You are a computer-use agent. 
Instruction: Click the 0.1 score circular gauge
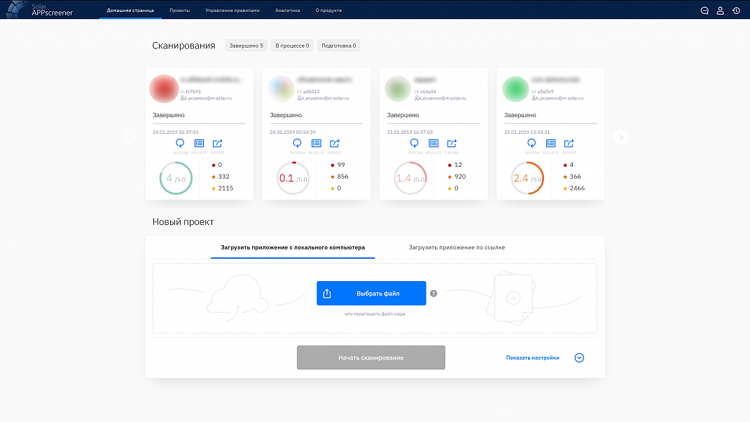[293, 178]
